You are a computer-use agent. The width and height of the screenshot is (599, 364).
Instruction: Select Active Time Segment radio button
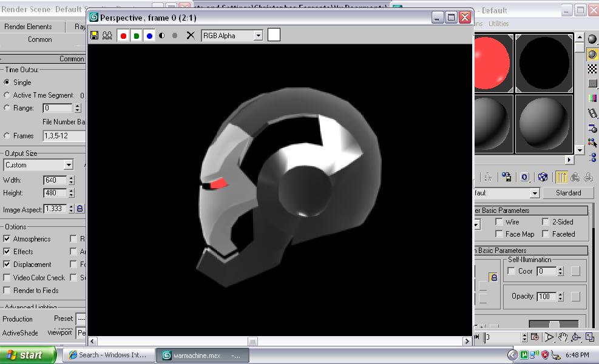click(x=7, y=95)
